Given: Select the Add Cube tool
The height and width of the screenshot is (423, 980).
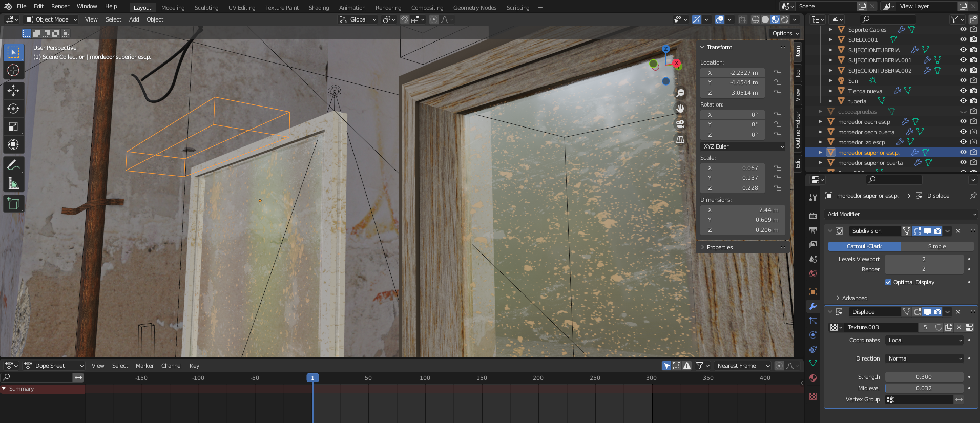Looking at the screenshot, I should click(14, 204).
